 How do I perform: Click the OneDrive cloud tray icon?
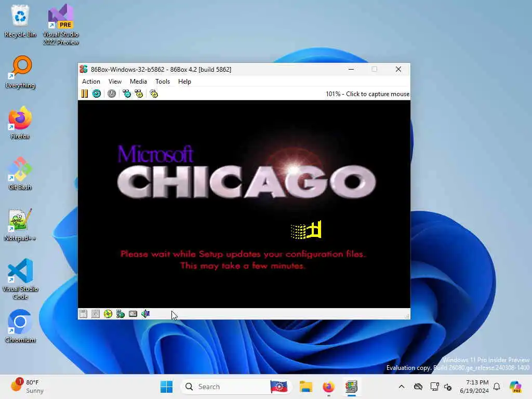(x=418, y=387)
